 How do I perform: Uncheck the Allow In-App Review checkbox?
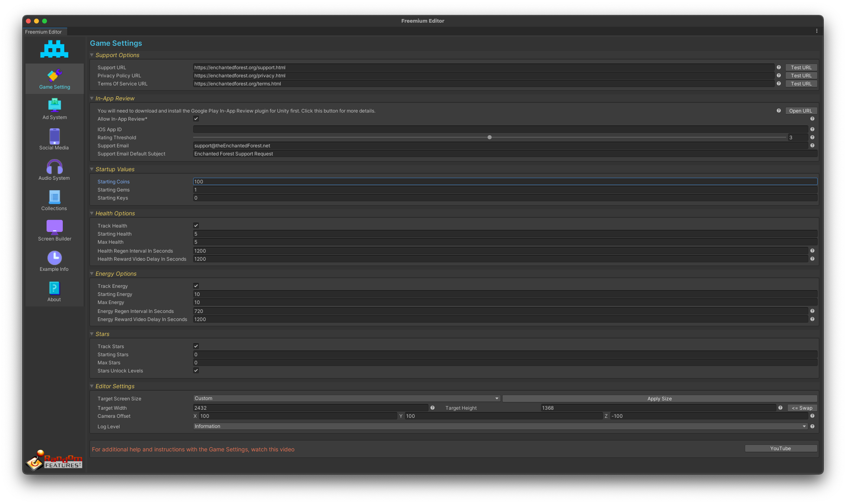pos(196,119)
